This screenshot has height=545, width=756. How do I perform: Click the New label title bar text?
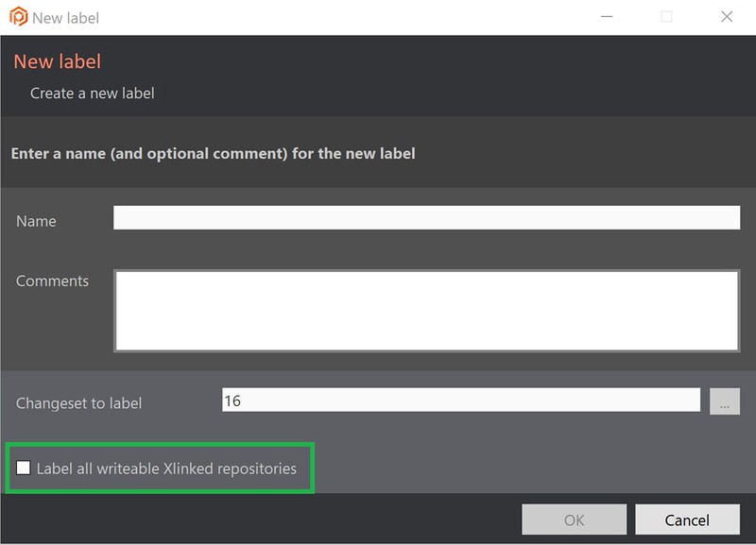click(x=66, y=16)
